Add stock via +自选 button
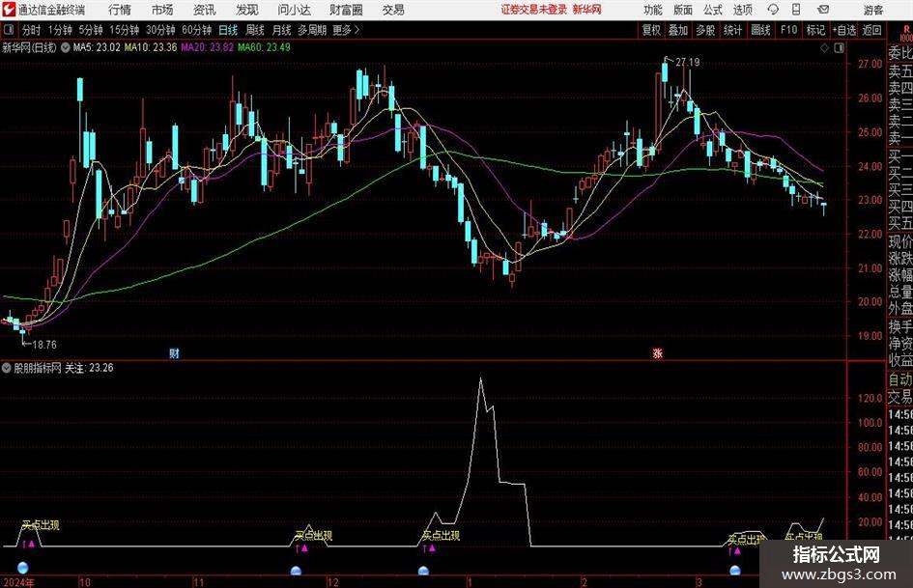Image resolution: width=913 pixels, height=588 pixels. point(843,30)
